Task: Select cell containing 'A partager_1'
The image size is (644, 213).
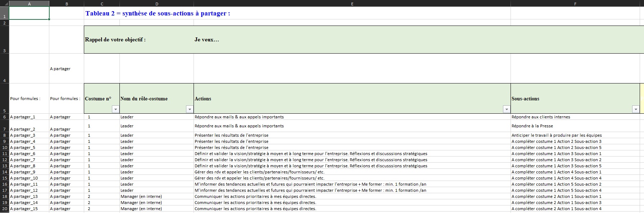Action: click(x=29, y=117)
